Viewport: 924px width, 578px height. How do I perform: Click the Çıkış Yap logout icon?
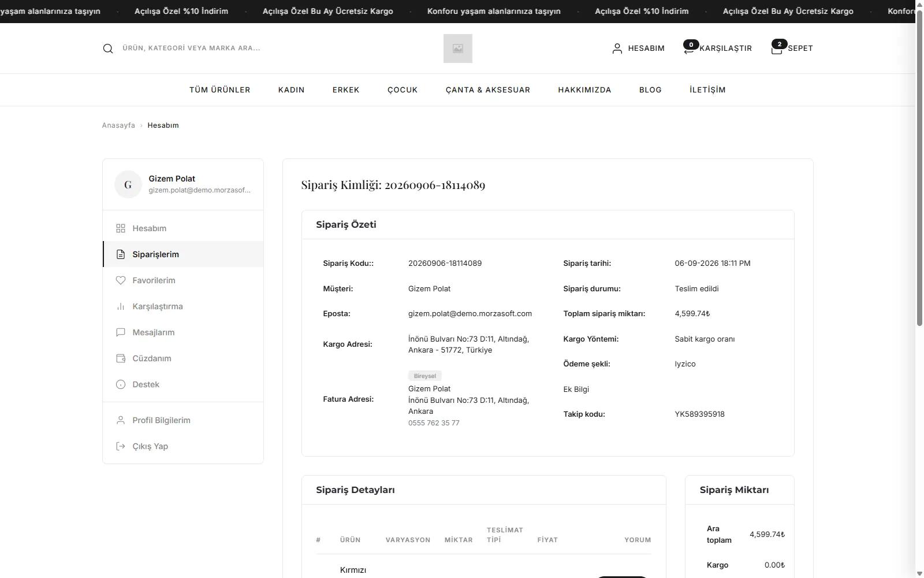point(121,446)
